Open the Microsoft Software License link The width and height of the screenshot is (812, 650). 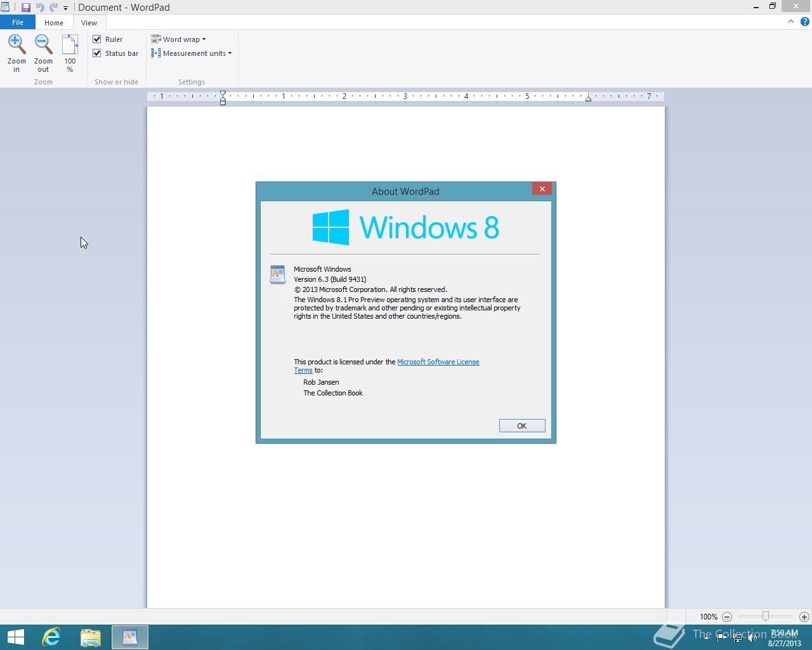click(x=438, y=362)
